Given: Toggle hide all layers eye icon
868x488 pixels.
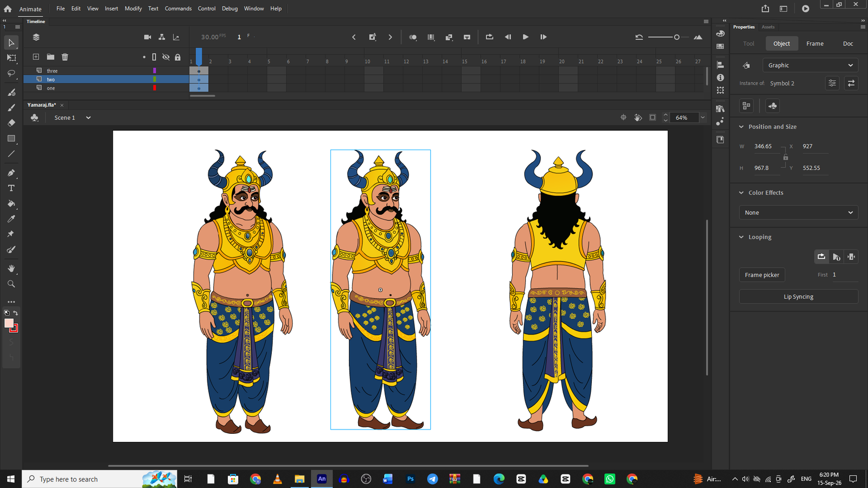Looking at the screenshot, I should [166, 57].
